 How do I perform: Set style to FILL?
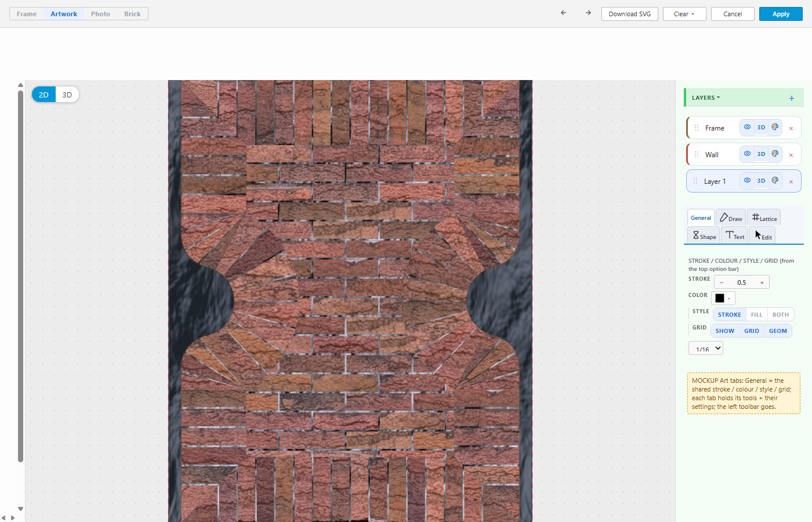click(756, 314)
